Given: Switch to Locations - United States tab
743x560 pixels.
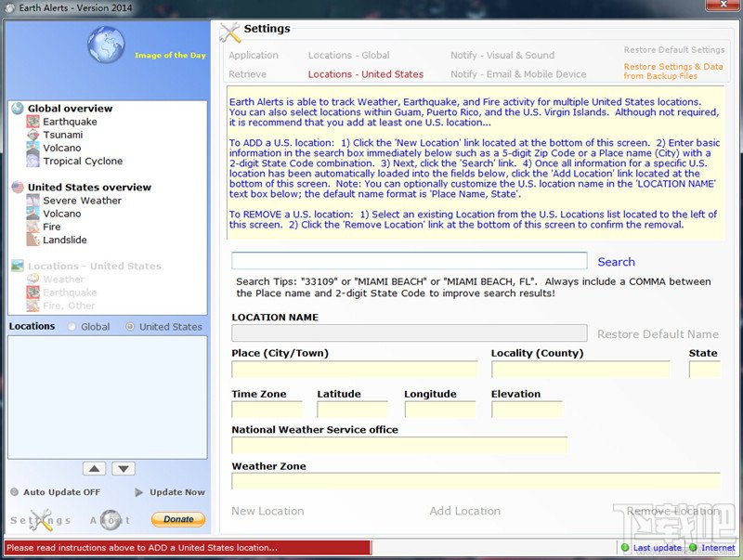Looking at the screenshot, I should pyautogui.click(x=366, y=74).
